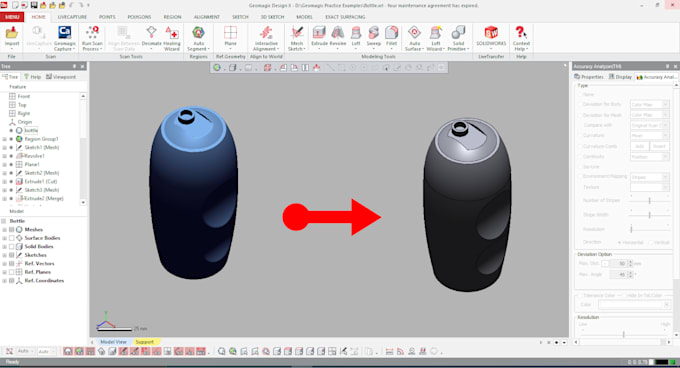The image size is (680, 368).
Task: Open the SKETCH ribbon tab
Action: 240,17
